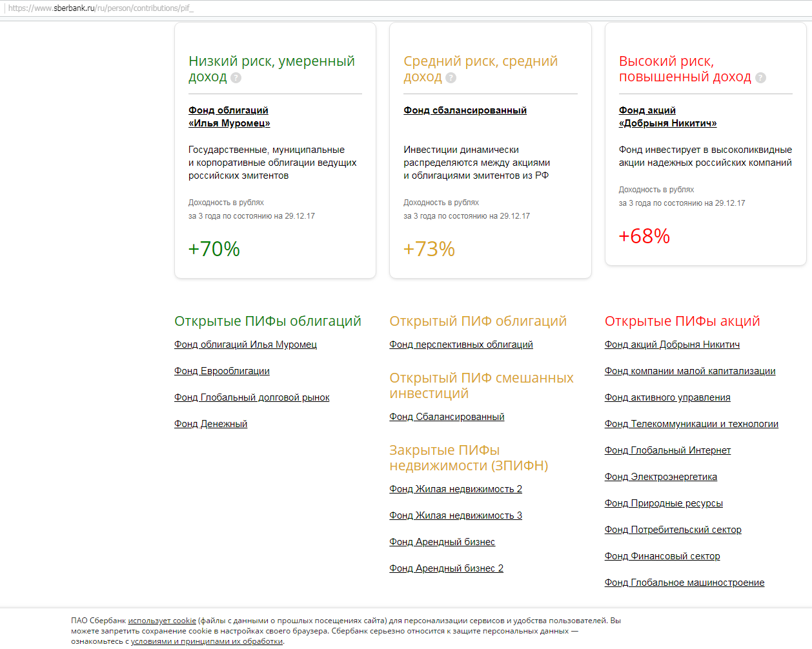This screenshot has width=812, height=649.
Task: Open bold Фонд сбалансированный card link
Action: pyautogui.click(x=465, y=110)
